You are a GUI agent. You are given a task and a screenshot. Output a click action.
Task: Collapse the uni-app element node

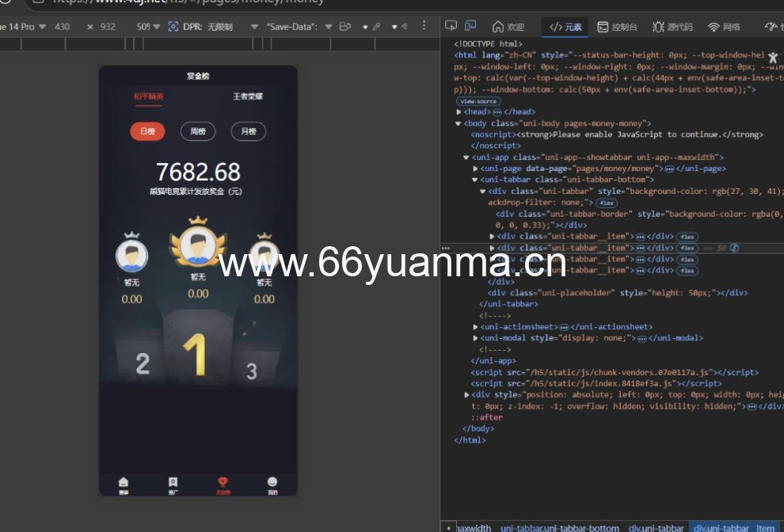tap(466, 158)
